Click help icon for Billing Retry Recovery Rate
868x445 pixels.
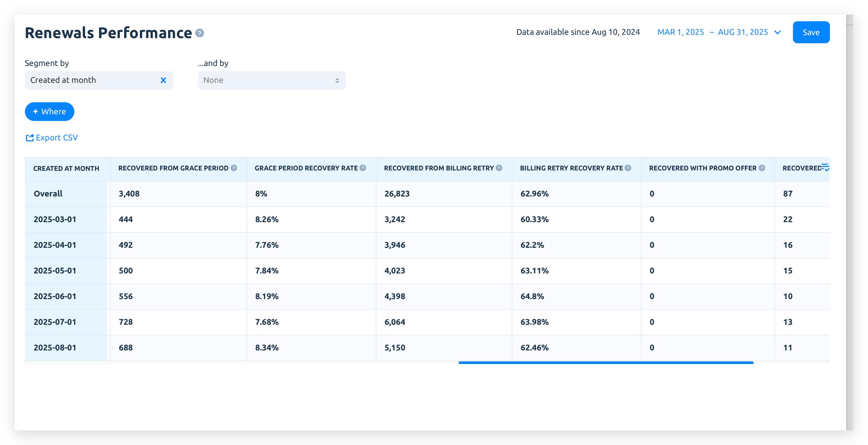[x=628, y=168]
